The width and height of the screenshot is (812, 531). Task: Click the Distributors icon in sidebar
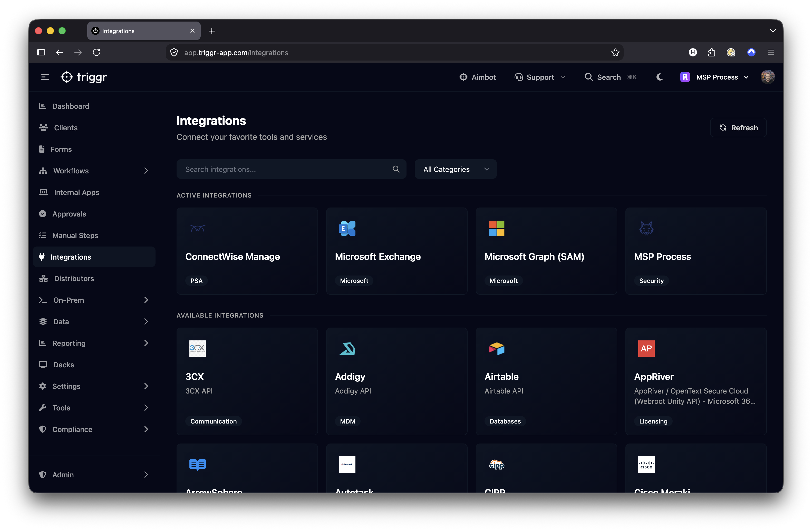43,278
